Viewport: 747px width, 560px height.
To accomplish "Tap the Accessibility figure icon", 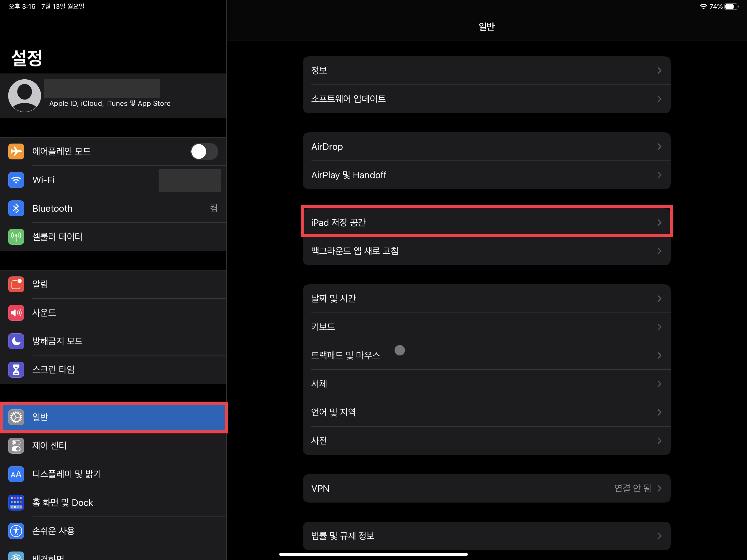I will [x=16, y=531].
